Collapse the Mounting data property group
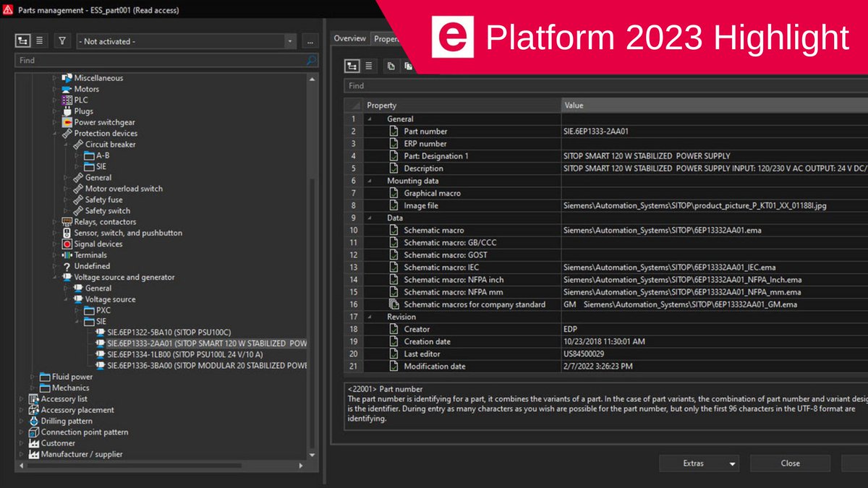Viewport: 868px width, 488px height. 370,181
